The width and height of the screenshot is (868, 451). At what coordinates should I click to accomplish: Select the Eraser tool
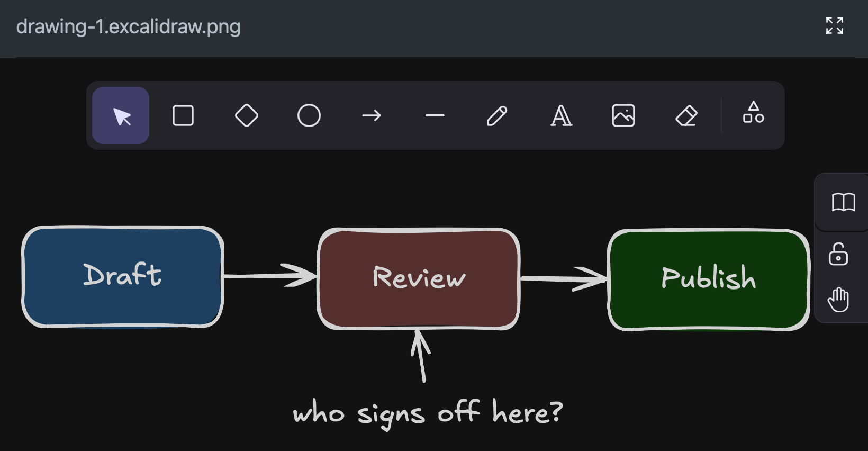[x=686, y=115]
